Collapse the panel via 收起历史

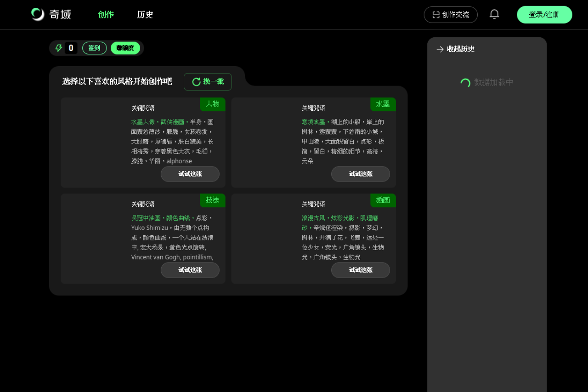click(456, 49)
